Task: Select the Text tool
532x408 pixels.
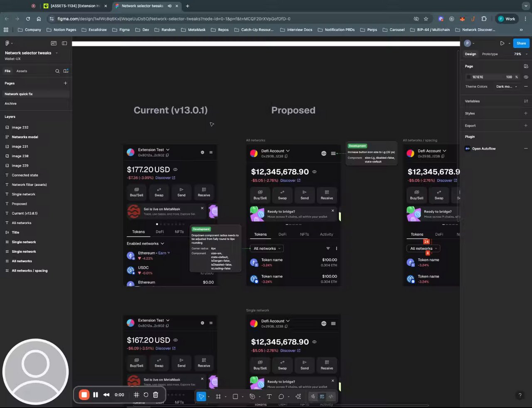Action: pyautogui.click(x=269, y=396)
